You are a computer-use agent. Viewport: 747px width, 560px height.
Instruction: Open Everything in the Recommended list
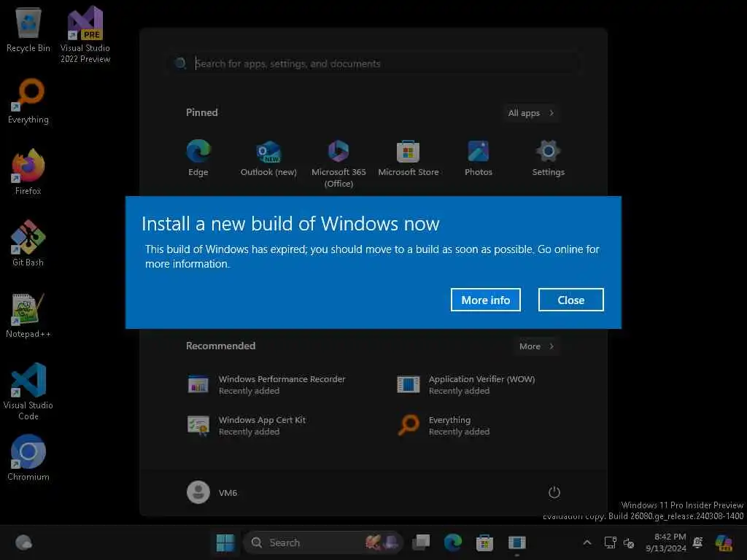coord(444,426)
